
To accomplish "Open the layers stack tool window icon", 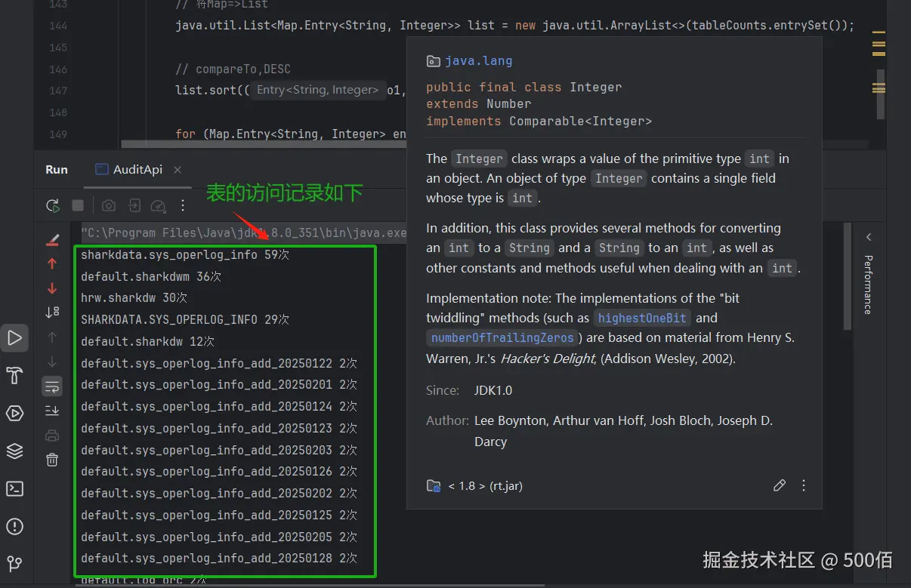I will 14,451.
